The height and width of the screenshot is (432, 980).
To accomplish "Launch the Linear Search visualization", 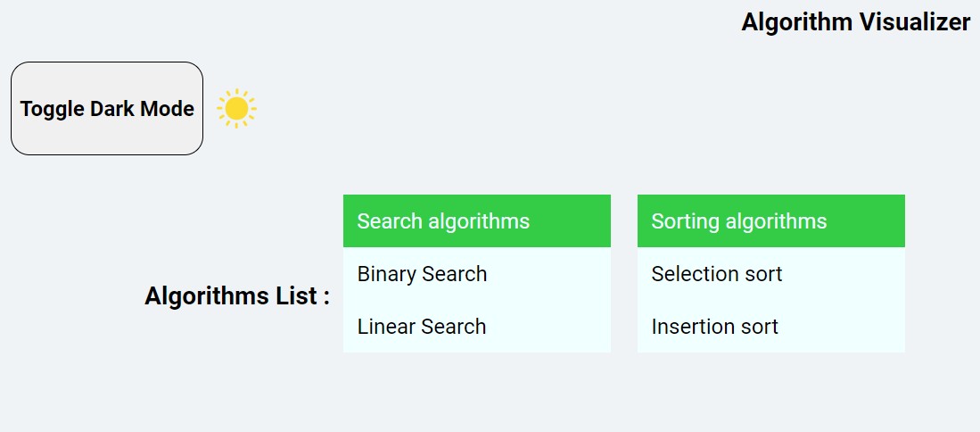I will 477,327.
